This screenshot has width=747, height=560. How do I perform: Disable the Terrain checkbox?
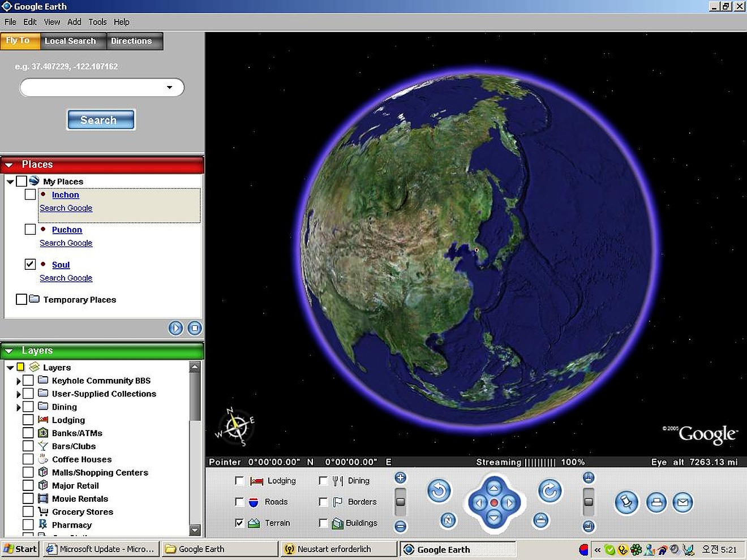[239, 523]
